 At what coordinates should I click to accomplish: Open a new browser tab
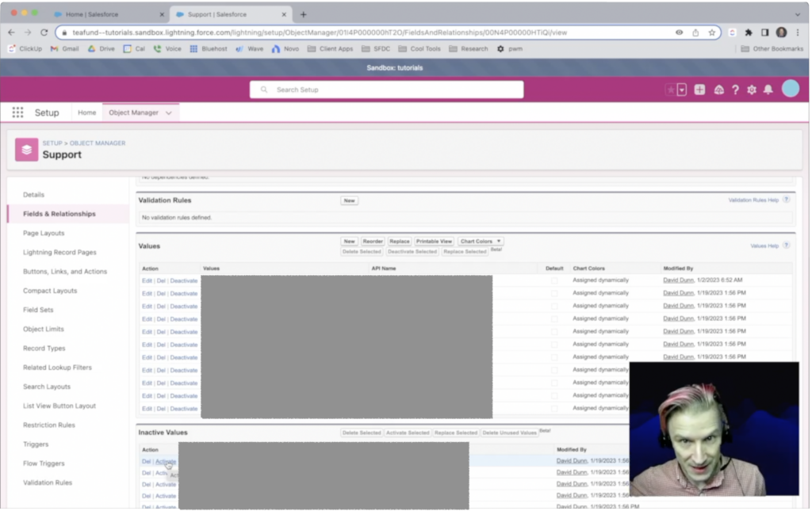pyautogui.click(x=304, y=14)
